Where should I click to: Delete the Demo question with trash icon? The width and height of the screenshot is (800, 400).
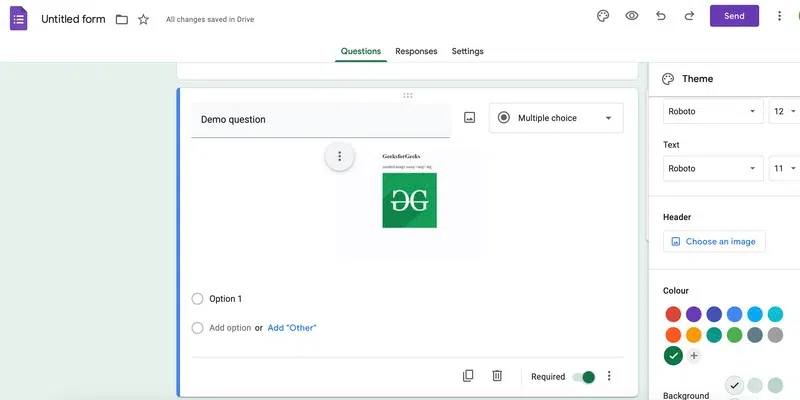[497, 376]
